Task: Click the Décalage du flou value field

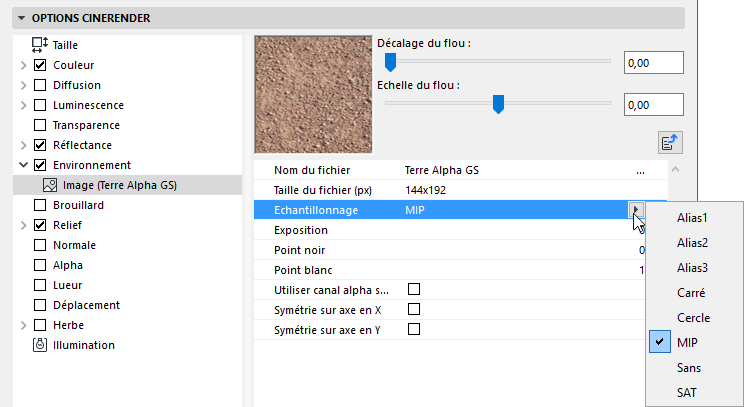Action: point(653,63)
